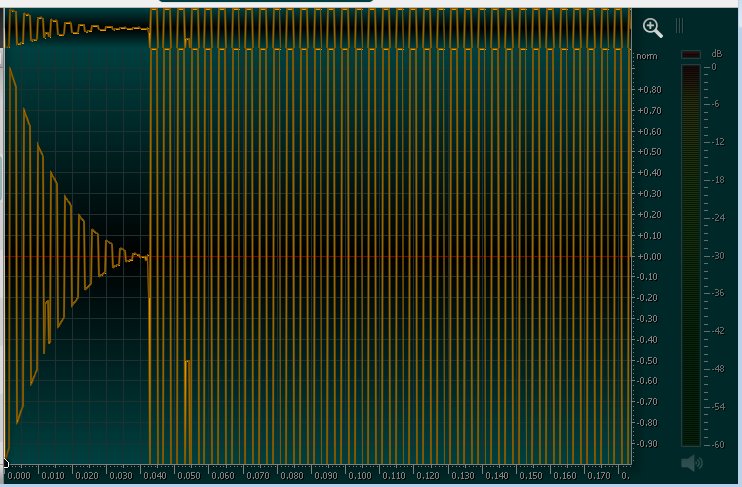
Task: Click the 0.020 mark on the time ruler
Action: [87, 475]
